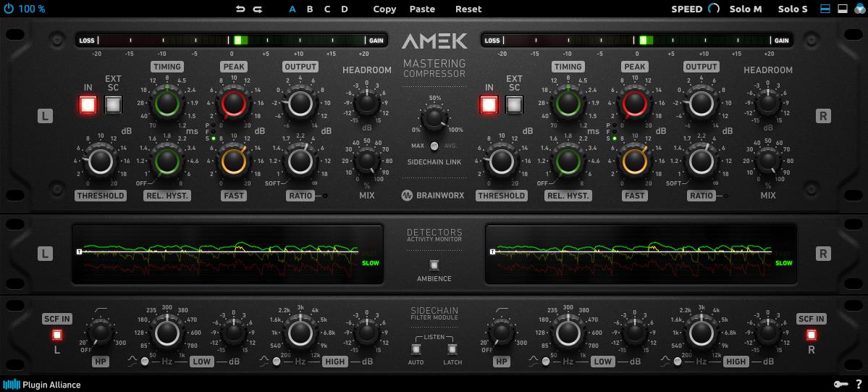Click the right PEAK red knob
Image resolution: width=868 pixels, height=392 pixels.
[634, 103]
